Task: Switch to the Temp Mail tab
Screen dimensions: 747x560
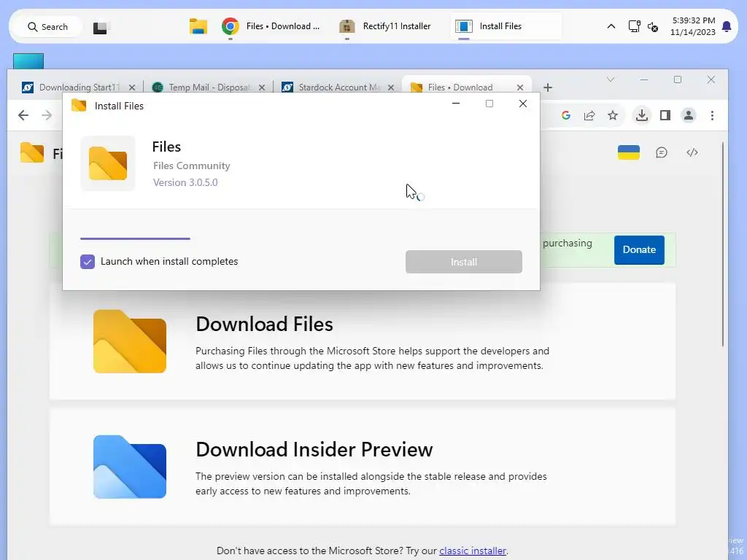Action: (208, 87)
